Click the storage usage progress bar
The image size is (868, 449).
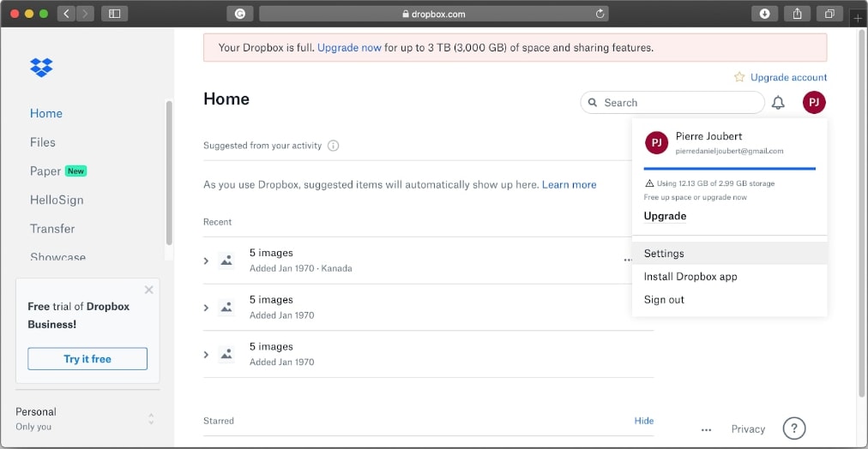point(729,169)
